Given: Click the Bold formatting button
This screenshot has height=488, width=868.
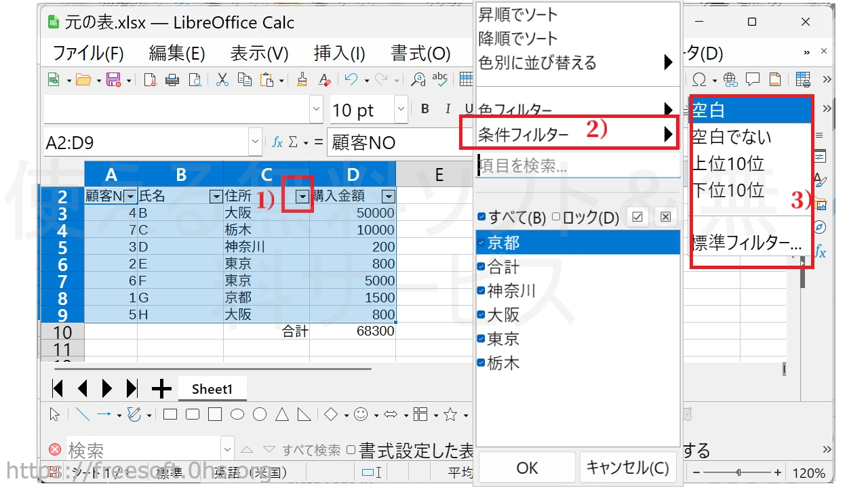Looking at the screenshot, I should pos(425,109).
